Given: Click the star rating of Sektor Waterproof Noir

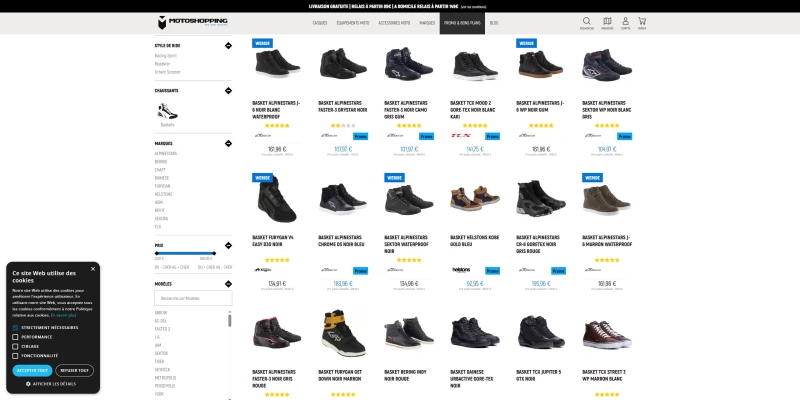Looking at the screenshot, I should point(409,260).
